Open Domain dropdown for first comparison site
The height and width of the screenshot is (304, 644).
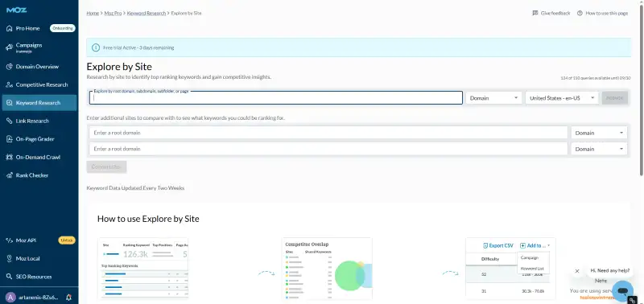coord(599,133)
